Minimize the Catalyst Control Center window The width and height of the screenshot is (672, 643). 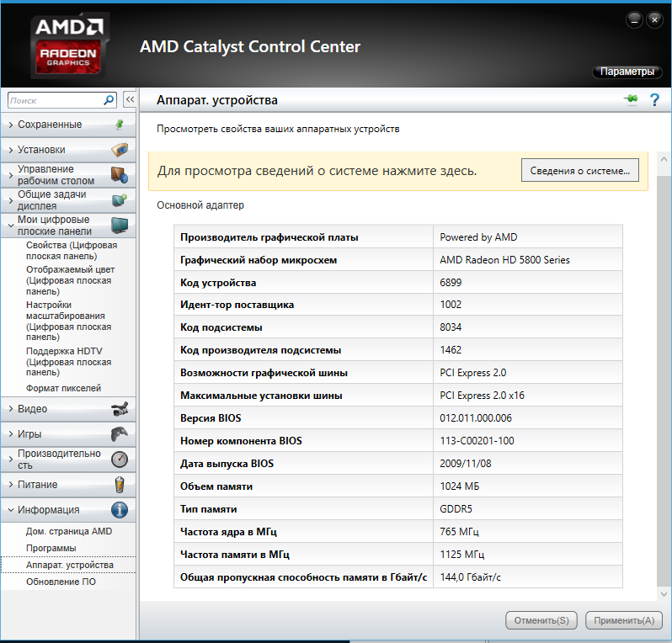[634, 19]
